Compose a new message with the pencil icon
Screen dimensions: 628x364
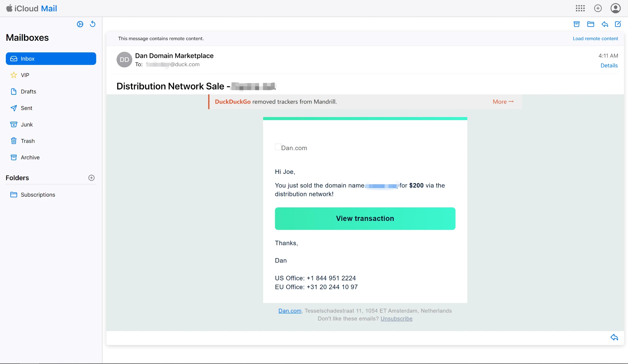(618, 24)
